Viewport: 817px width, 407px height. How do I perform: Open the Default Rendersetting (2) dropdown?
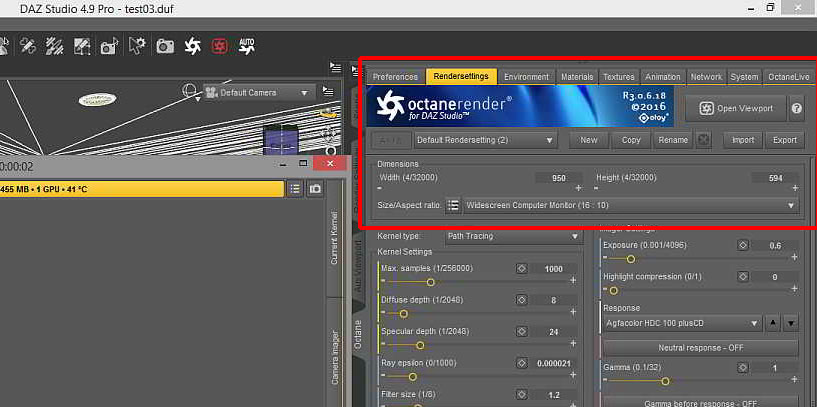point(485,140)
